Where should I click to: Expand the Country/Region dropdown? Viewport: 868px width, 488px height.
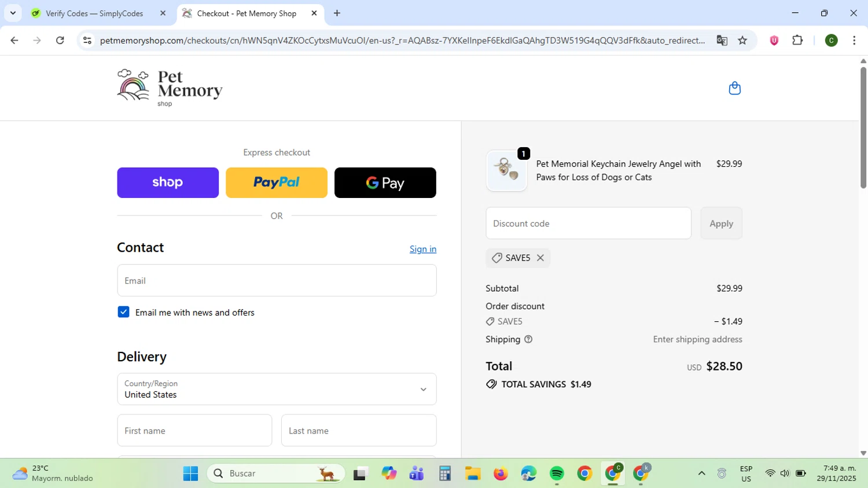(277, 389)
